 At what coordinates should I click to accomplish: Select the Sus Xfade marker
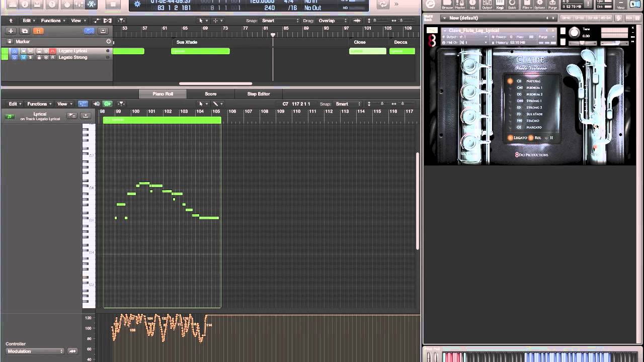[187, 42]
